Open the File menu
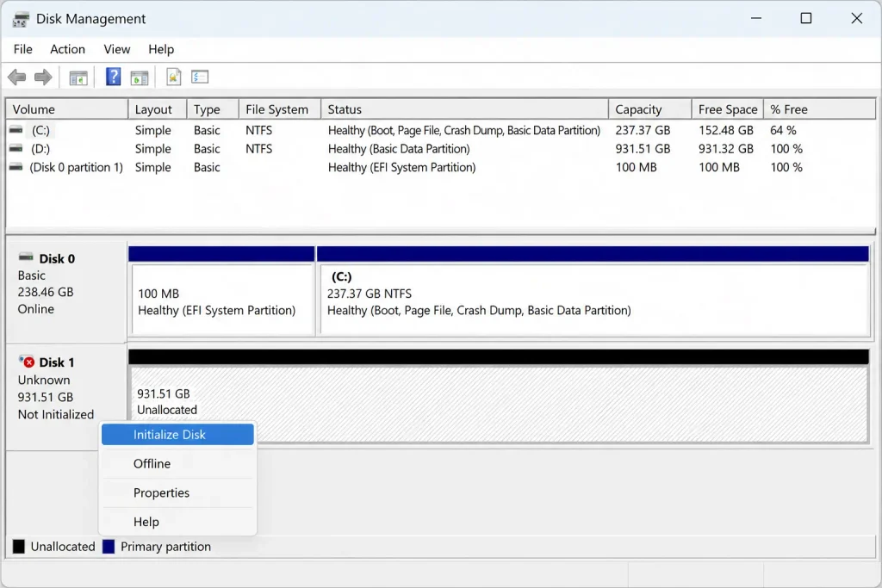The image size is (882, 588). tap(23, 49)
